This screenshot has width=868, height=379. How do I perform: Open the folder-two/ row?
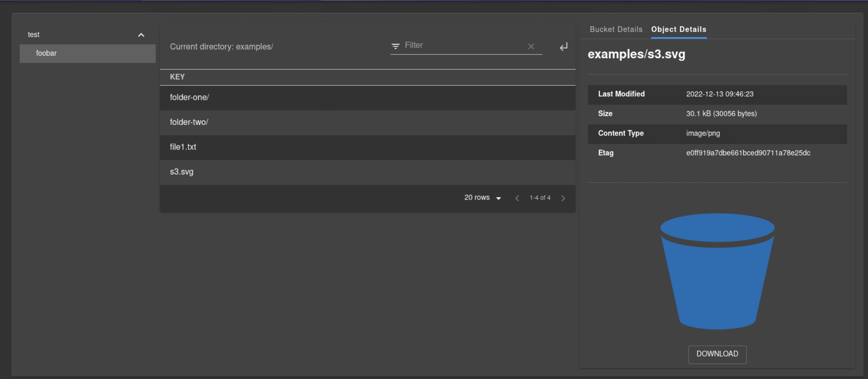367,123
